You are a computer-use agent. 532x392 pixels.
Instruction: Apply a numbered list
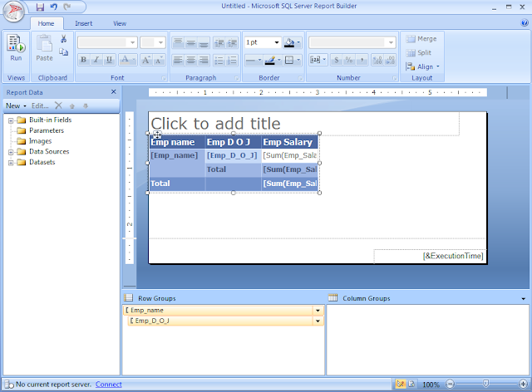[x=232, y=61]
